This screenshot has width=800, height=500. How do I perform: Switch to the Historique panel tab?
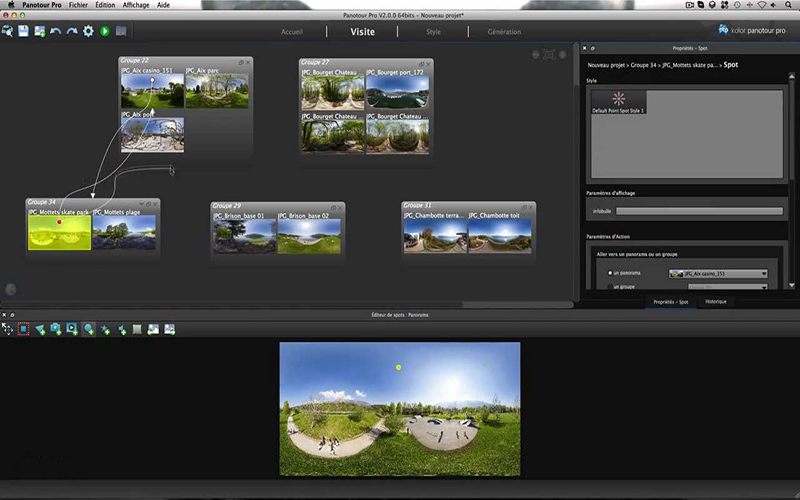pyautogui.click(x=716, y=302)
